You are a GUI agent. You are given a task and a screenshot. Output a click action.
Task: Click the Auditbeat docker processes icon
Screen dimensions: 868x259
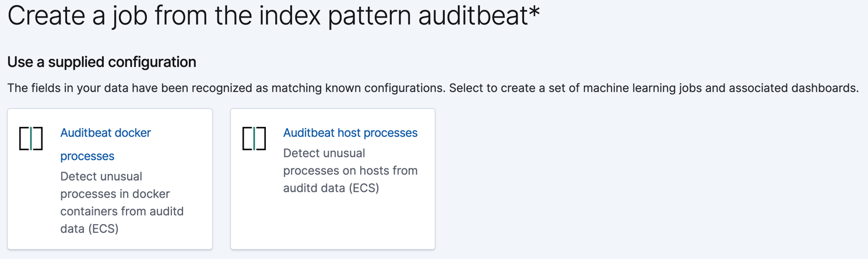click(31, 139)
